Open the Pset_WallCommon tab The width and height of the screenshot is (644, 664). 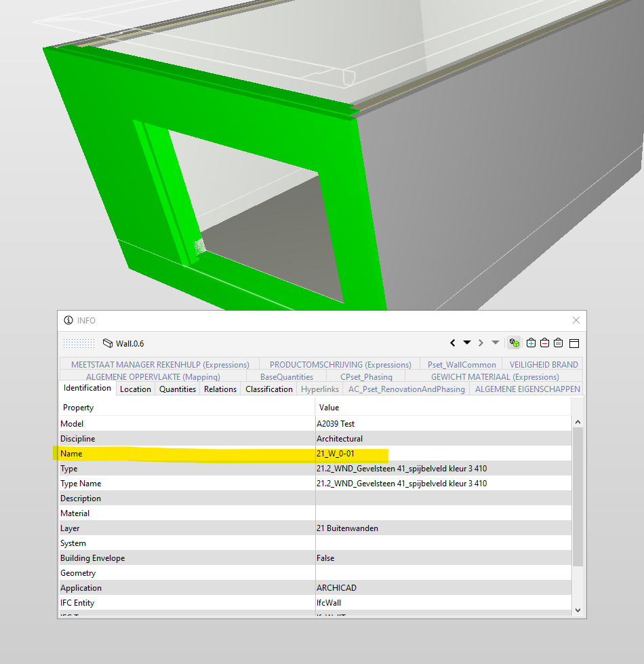461,364
